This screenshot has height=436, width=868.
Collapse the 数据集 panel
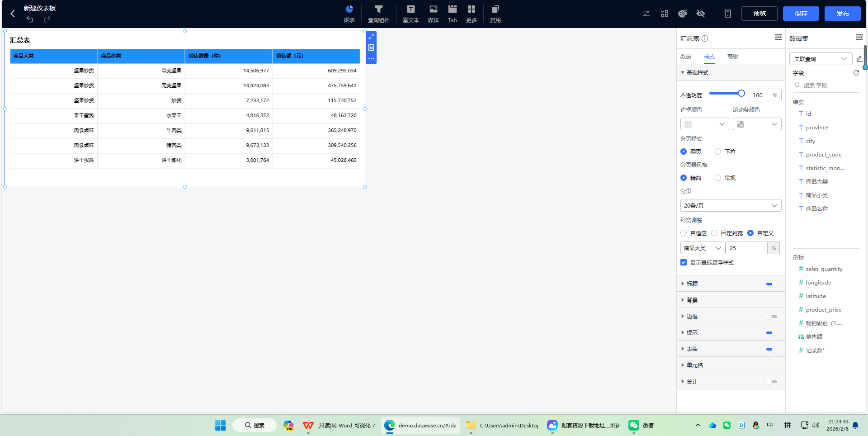[859, 37]
